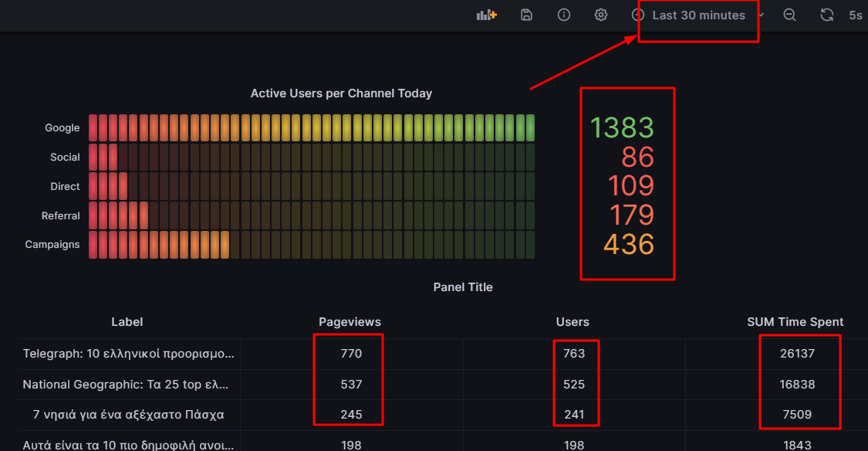
Task: Save the dashboard using the floppy disk icon
Action: coord(526,15)
